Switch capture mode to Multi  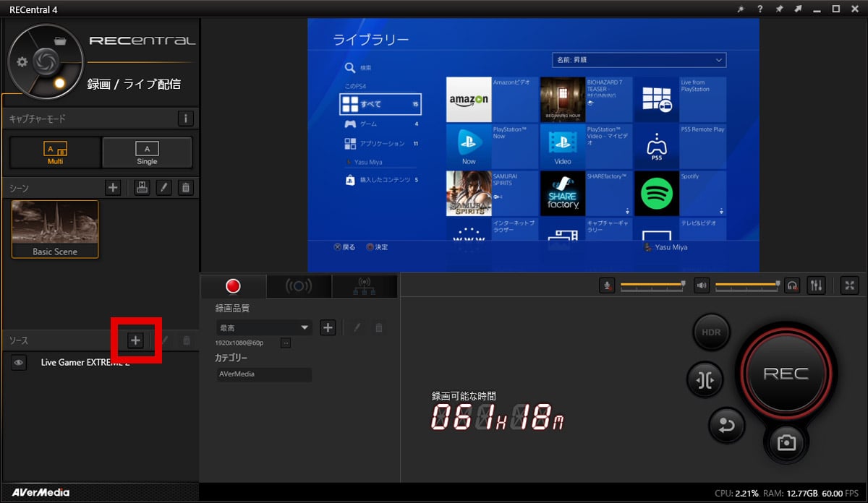[55, 152]
